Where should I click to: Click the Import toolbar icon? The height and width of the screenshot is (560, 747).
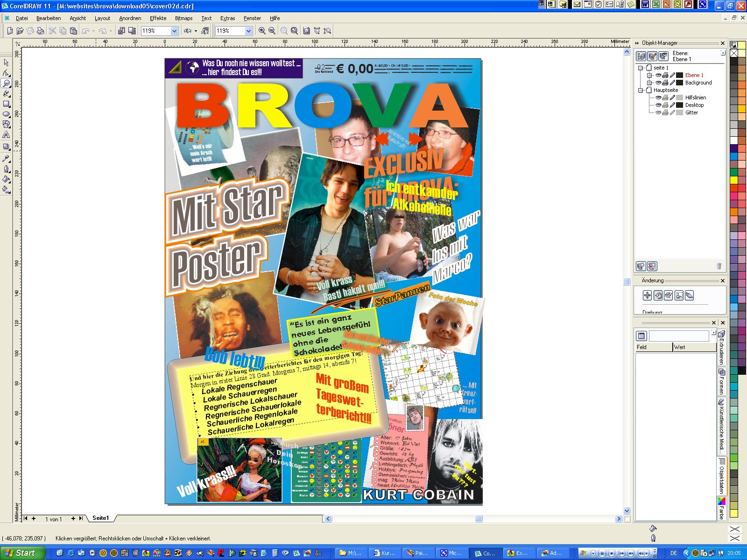tap(121, 31)
